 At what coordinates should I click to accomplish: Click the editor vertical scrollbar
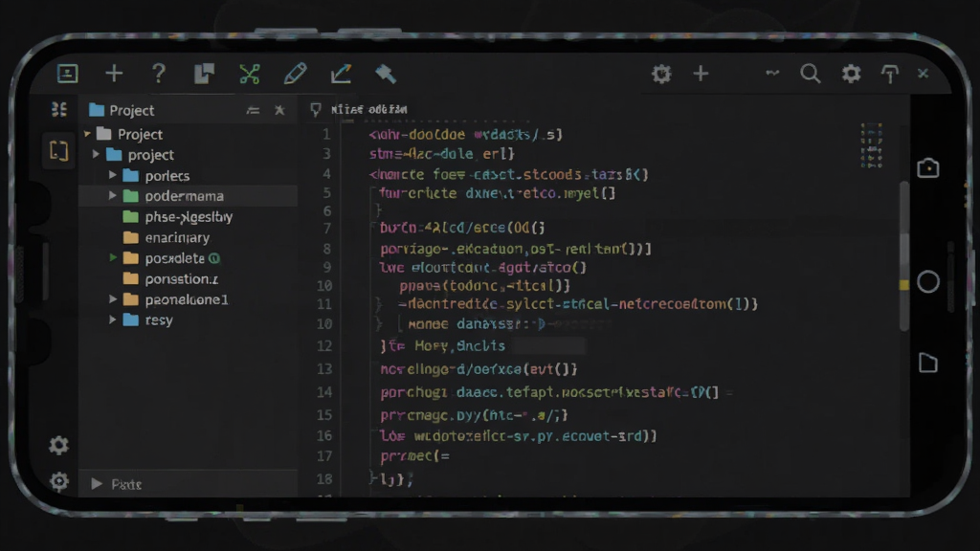pos(903,256)
